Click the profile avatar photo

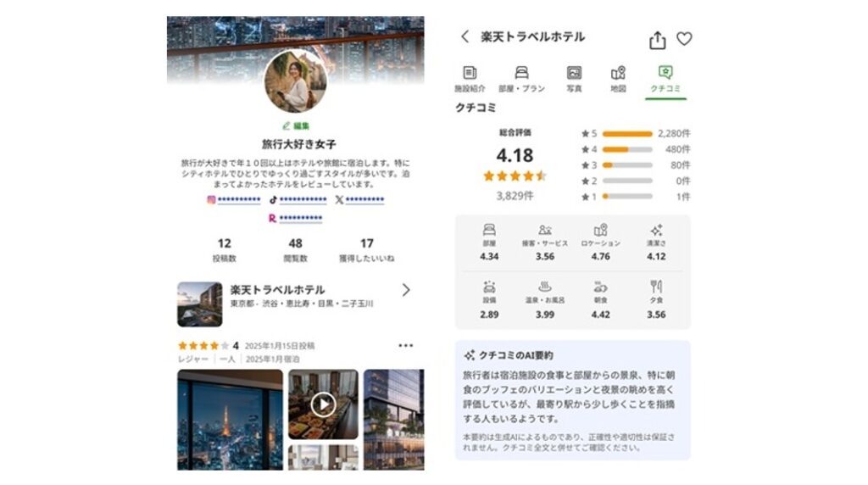click(295, 81)
